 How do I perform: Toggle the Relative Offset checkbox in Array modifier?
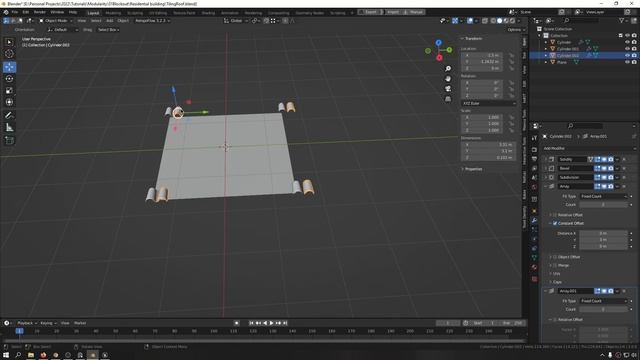(555, 215)
